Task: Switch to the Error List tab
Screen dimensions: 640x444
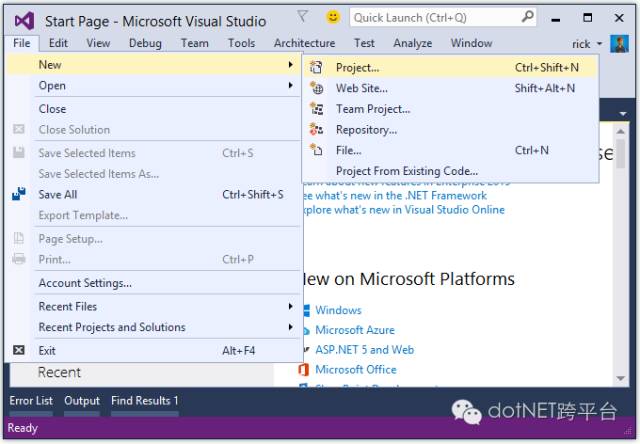Action: 31,401
